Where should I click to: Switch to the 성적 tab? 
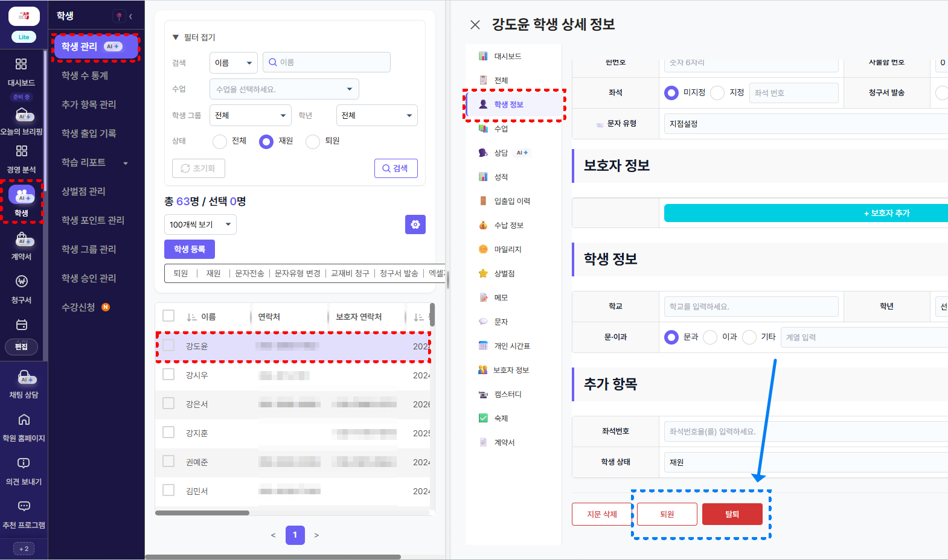click(x=501, y=177)
